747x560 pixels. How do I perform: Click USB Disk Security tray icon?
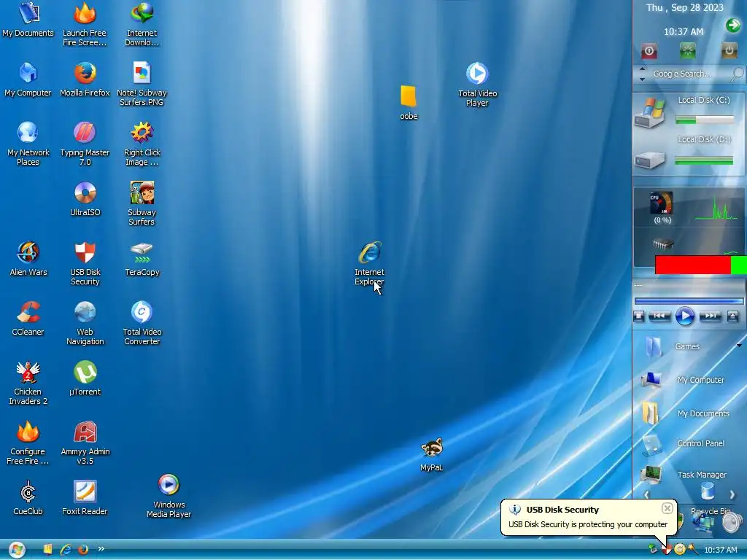[x=667, y=550]
